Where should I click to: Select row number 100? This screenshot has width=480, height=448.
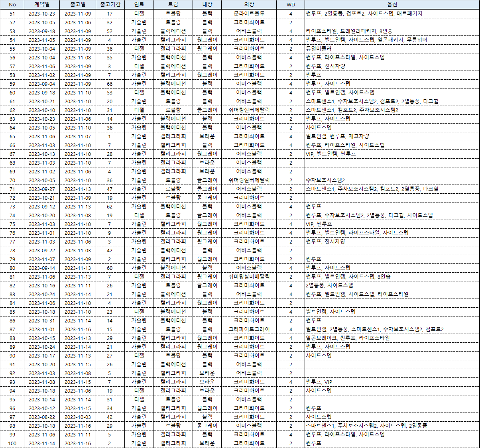coord(12,443)
